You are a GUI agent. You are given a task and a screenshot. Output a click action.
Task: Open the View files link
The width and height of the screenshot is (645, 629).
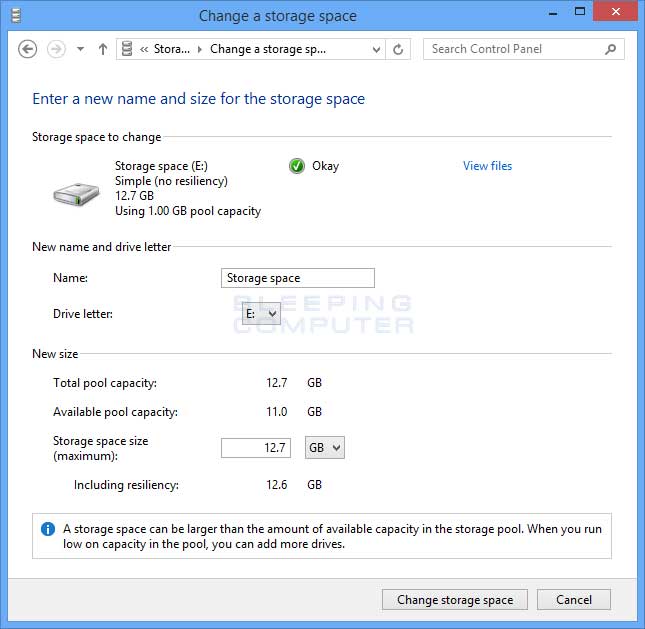[x=487, y=166]
